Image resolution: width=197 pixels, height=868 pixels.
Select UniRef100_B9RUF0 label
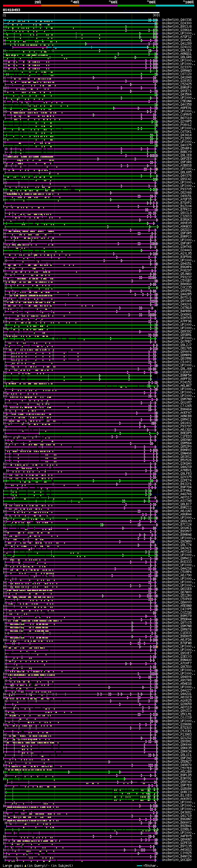tap(176, 88)
